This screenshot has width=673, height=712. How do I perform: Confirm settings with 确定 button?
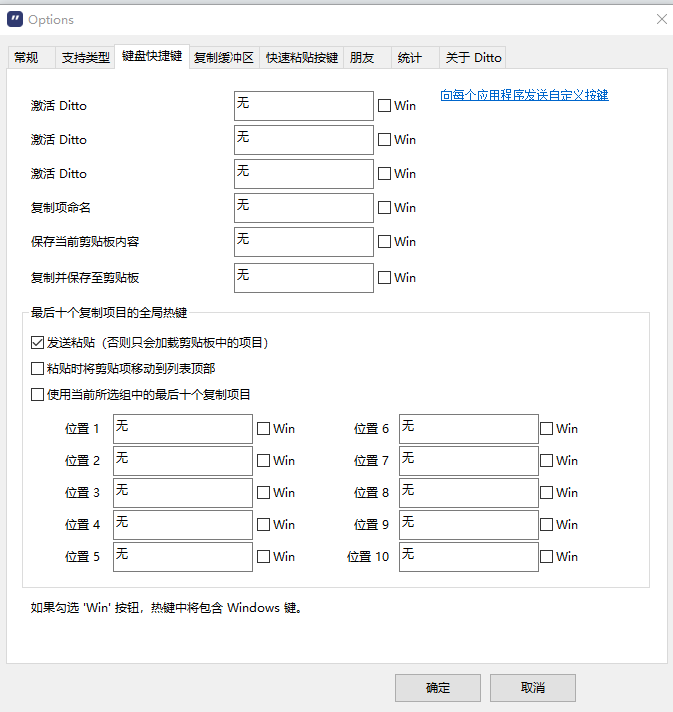pyautogui.click(x=438, y=688)
